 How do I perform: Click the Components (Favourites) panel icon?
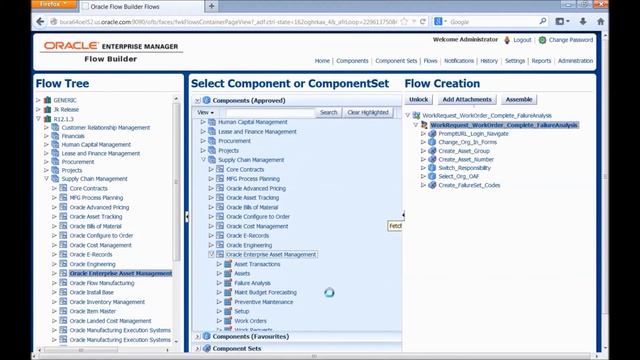(x=207, y=336)
